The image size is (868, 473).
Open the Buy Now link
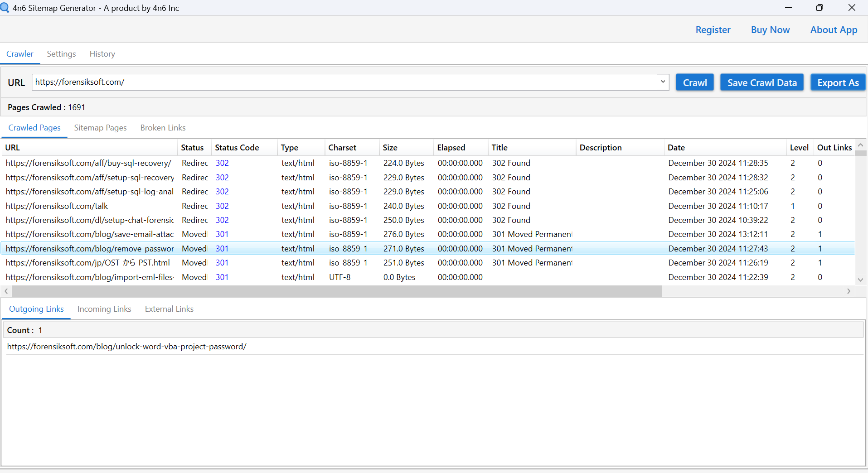(770, 30)
